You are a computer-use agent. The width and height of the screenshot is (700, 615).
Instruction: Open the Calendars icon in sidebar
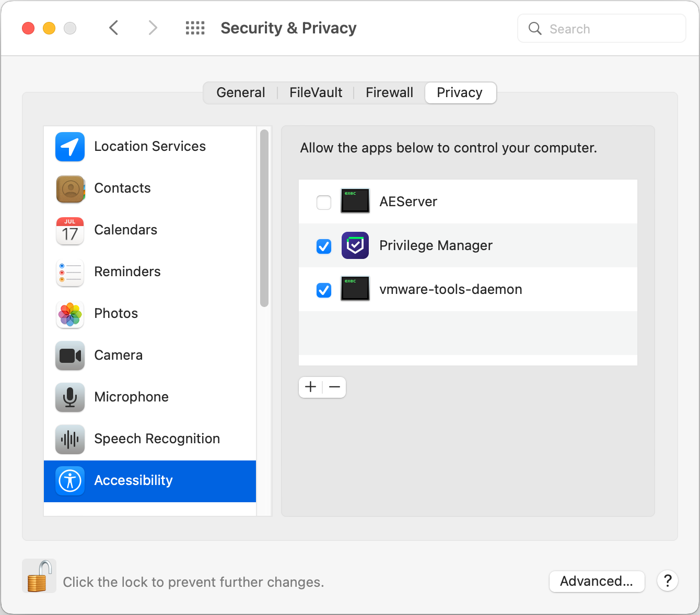pyautogui.click(x=70, y=230)
